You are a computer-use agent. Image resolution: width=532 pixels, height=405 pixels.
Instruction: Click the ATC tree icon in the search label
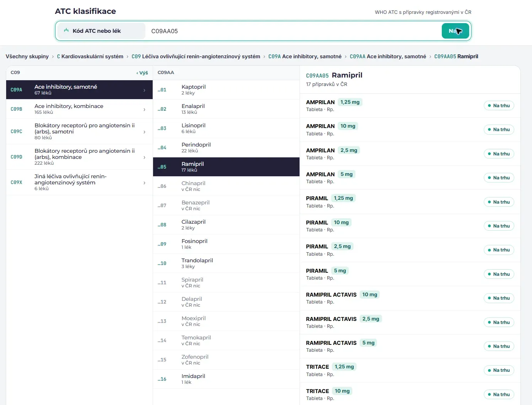click(66, 30)
